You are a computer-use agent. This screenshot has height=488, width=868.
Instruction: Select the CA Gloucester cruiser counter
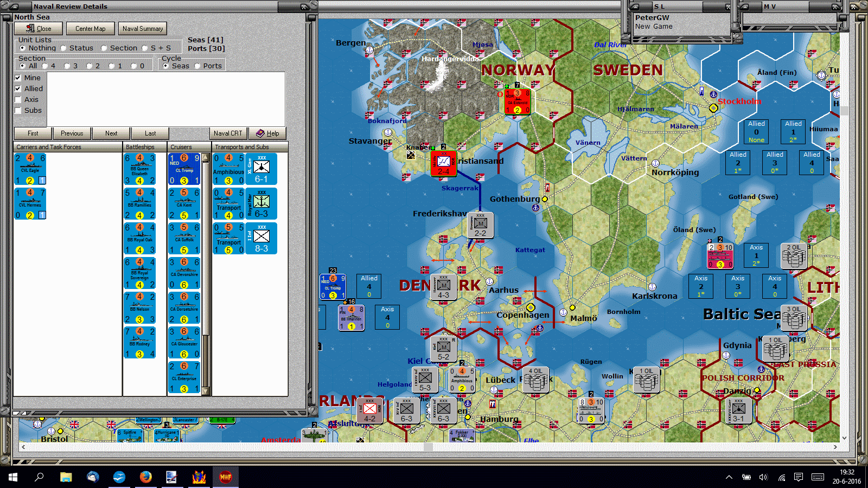[184, 343]
